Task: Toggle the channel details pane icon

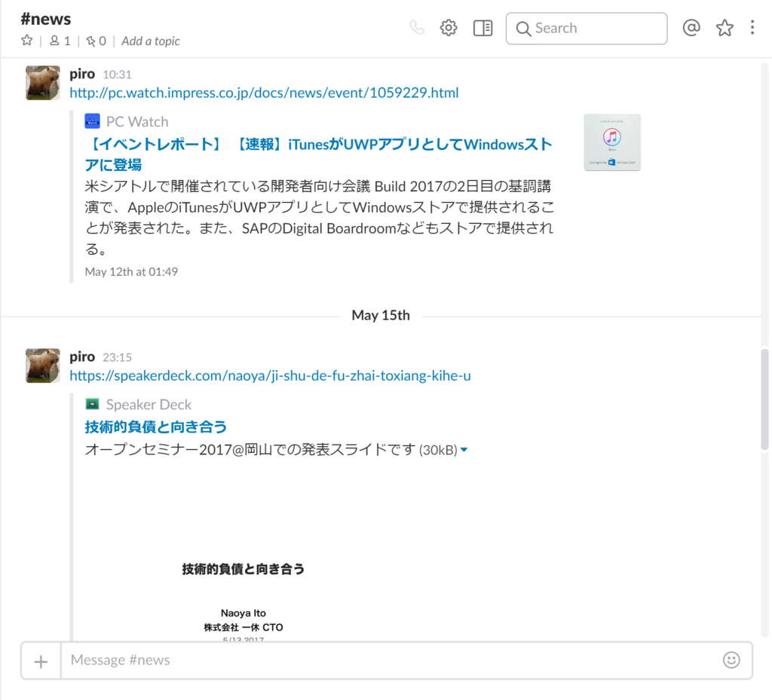Action: click(x=483, y=28)
